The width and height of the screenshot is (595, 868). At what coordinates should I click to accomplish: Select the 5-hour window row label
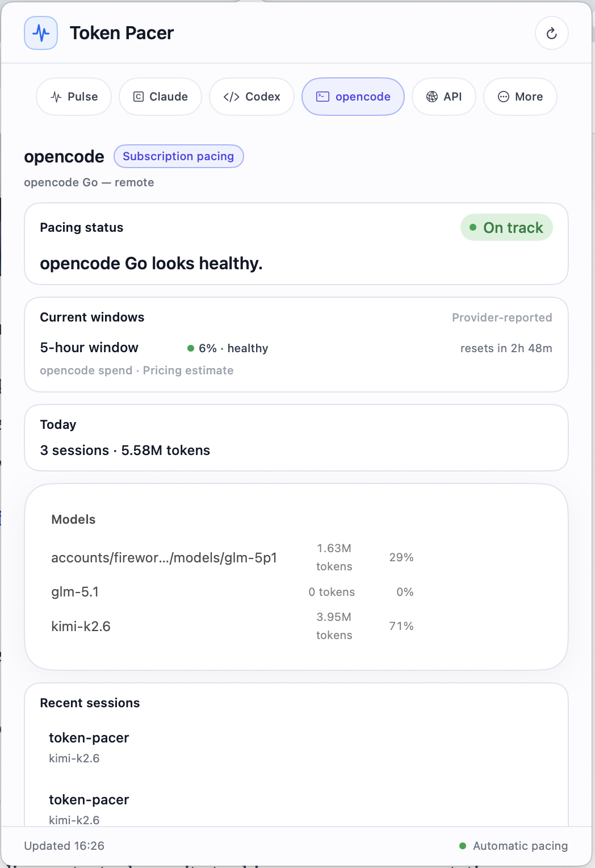tap(89, 348)
